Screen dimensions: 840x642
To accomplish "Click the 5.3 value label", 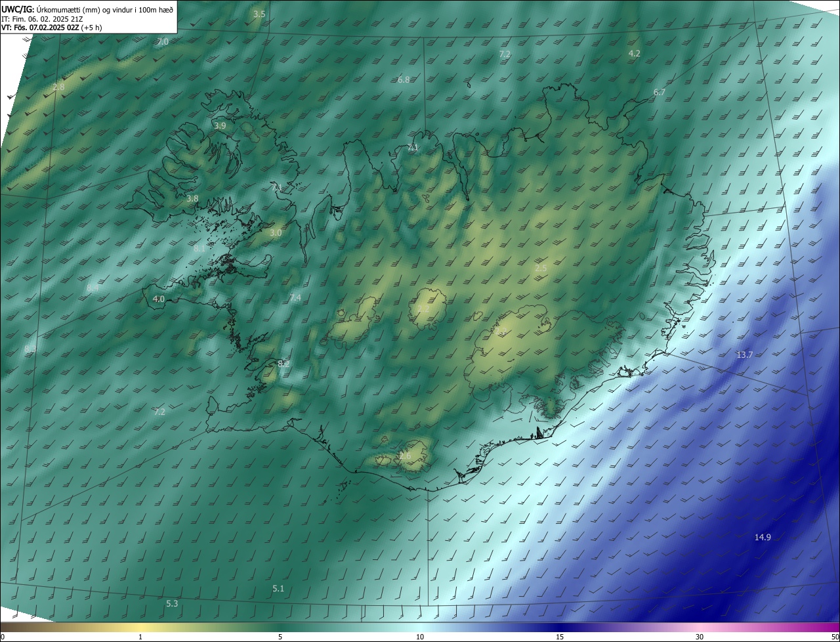I will (x=172, y=603).
